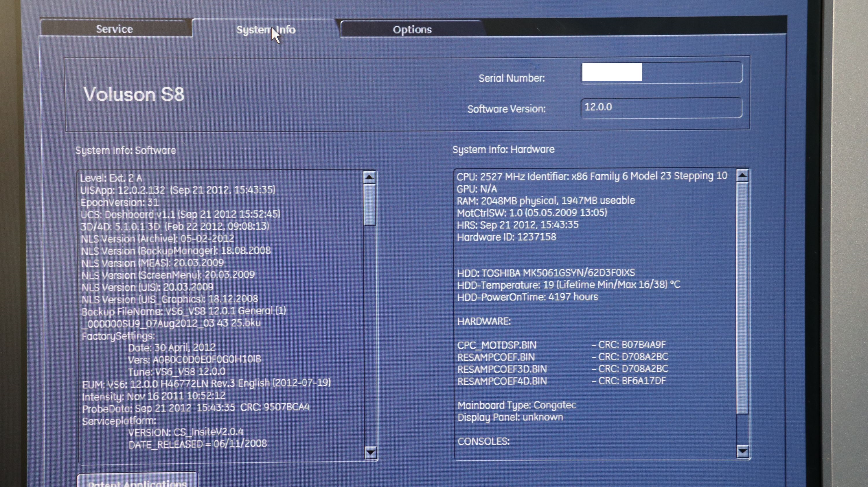Select the 'Serviceplatform:' line

pyautogui.click(x=119, y=421)
